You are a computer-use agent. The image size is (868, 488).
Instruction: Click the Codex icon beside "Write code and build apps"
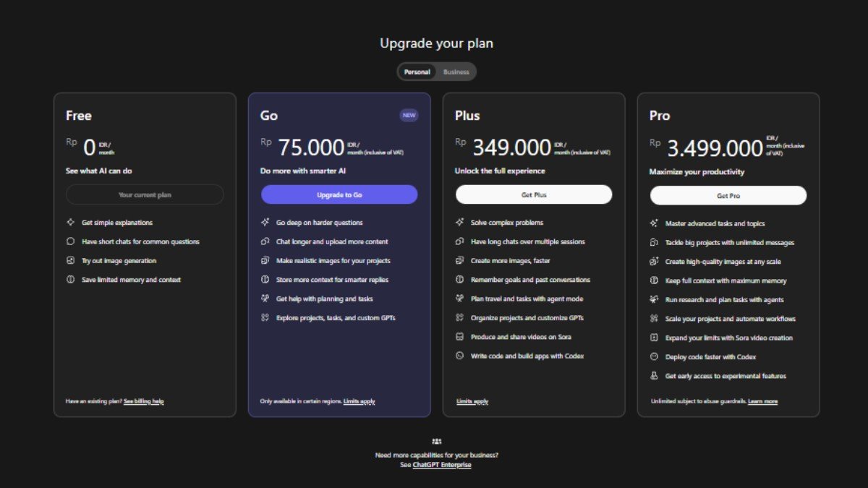(x=459, y=355)
